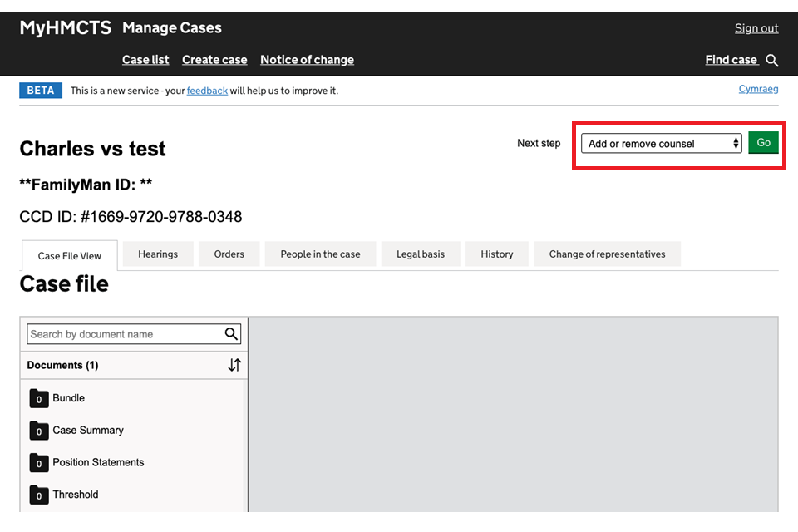This screenshot has width=798, height=532.
Task: View the History tab
Action: pos(496,254)
